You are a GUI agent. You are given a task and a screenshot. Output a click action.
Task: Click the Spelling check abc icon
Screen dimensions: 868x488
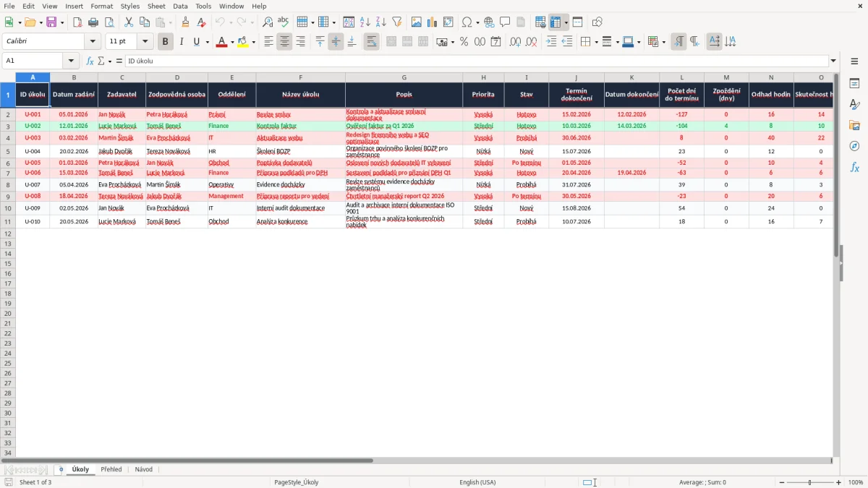[x=284, y=22]
